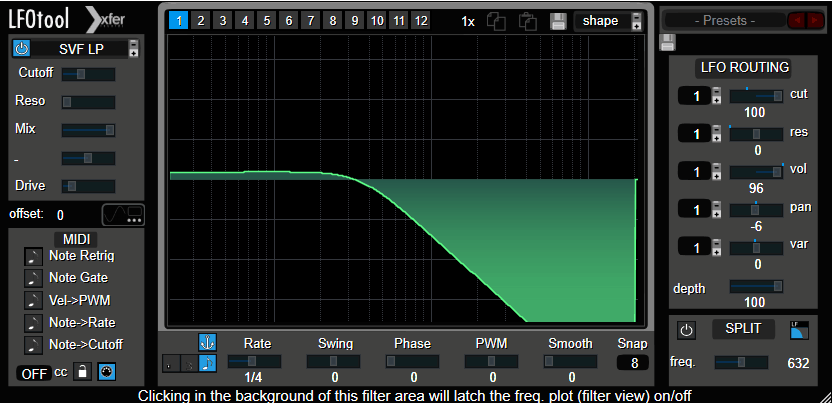The width and height of the screenshot is (832, 403).
Task: Click the save preset floppy icon
Action: 668,43
